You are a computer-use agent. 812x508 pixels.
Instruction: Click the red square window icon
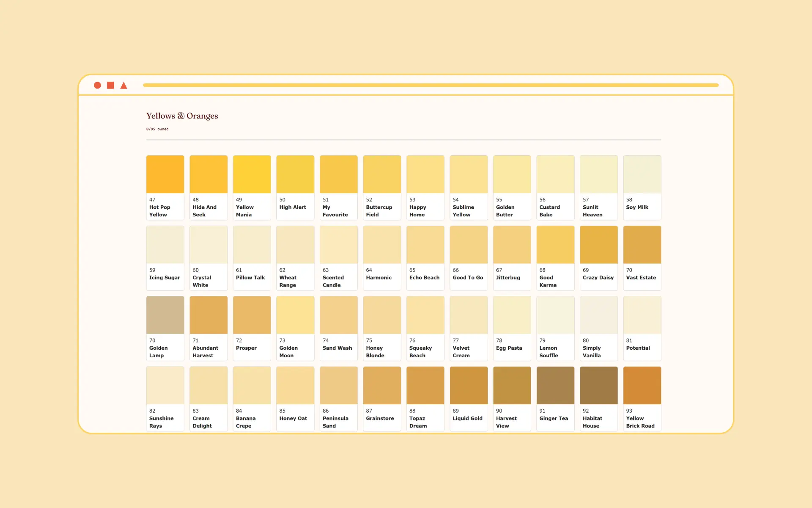110,85
